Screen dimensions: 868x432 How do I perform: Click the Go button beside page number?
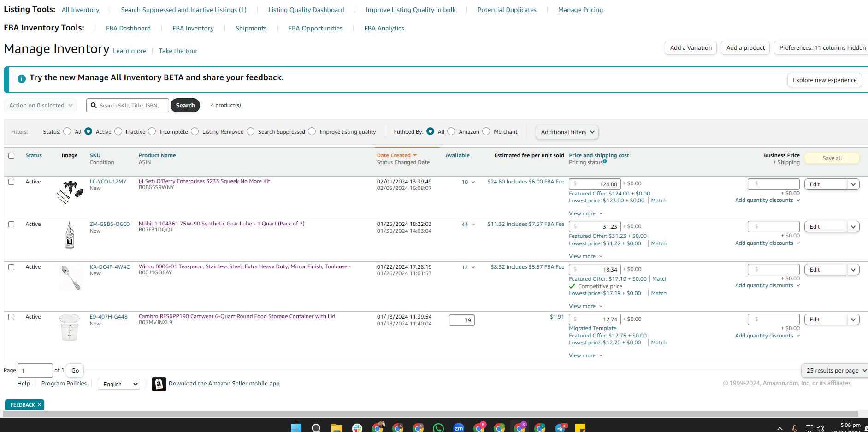75,370
